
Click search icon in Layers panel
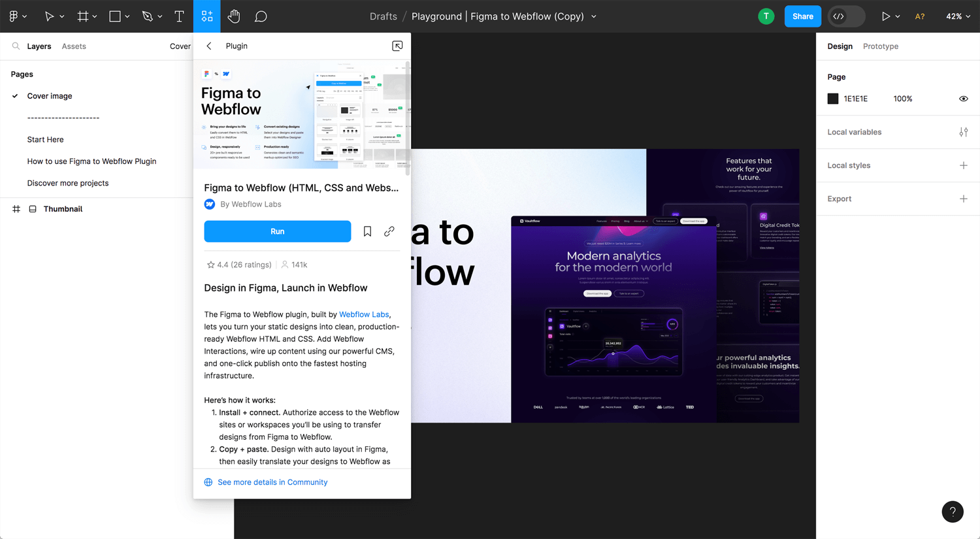coord(16,46)
